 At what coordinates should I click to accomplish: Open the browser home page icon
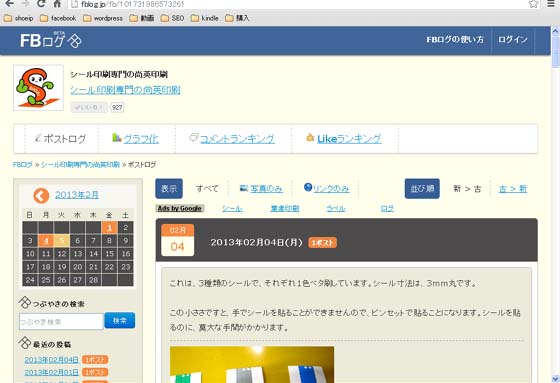click(x=57, y=4)
